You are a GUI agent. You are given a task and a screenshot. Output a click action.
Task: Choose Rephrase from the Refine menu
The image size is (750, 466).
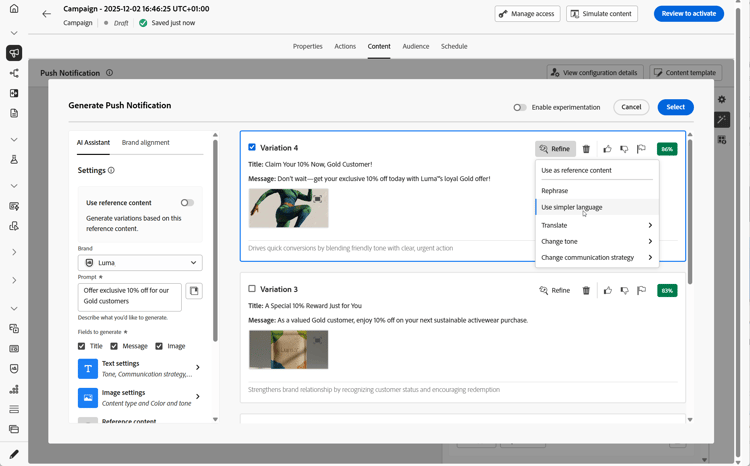pos(597,191)
